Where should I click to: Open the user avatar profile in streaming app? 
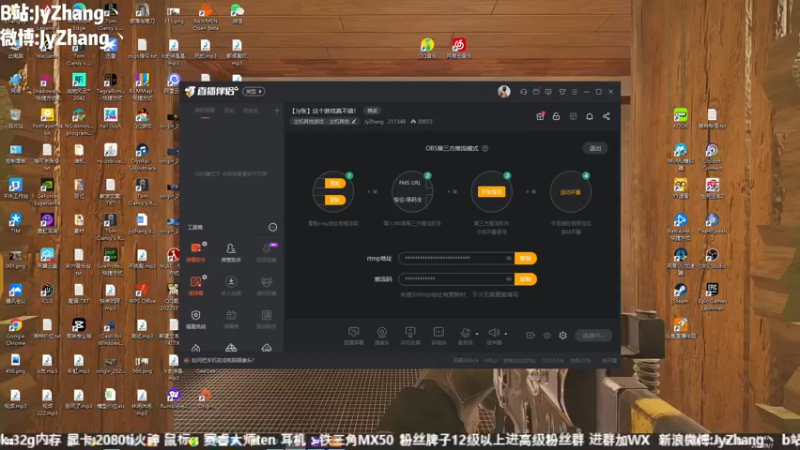[504, 91]
